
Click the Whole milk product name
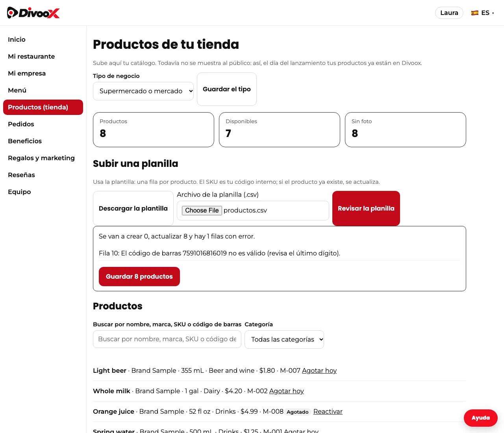pyautogui.click(x=111, y=391)
